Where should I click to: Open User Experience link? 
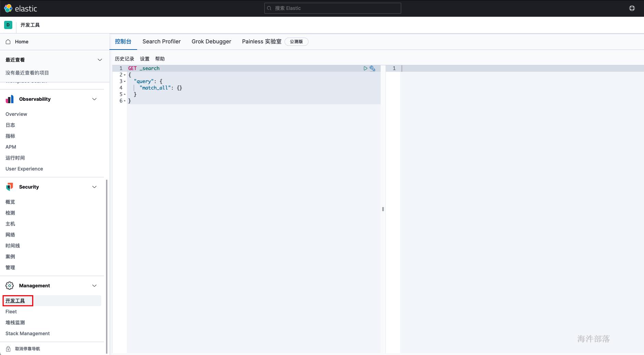click(24, 169)
